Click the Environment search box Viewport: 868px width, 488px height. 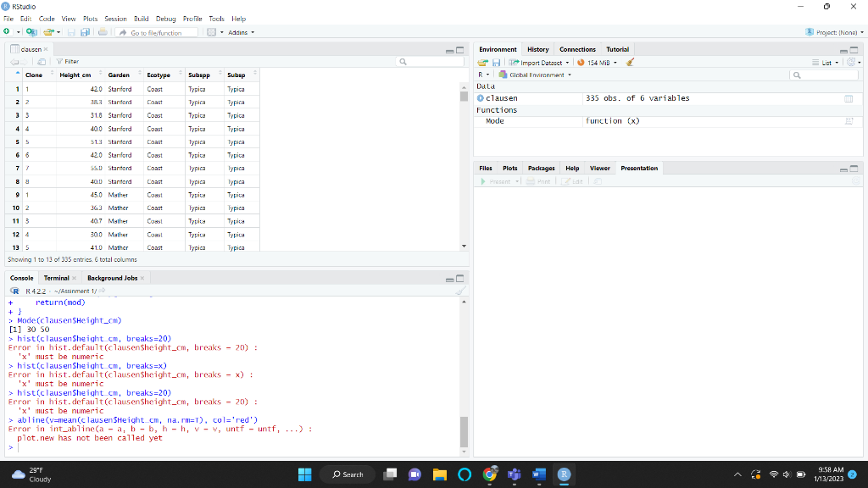pos(825,75)
